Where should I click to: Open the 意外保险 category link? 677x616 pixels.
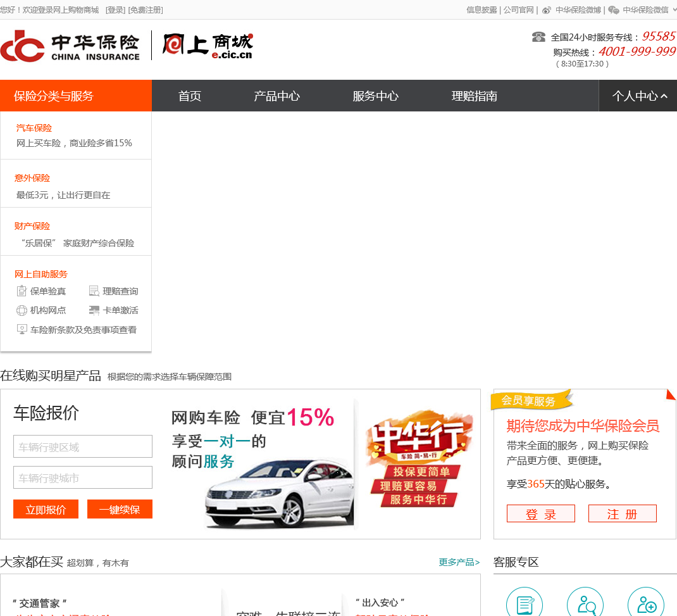(32, 178)
